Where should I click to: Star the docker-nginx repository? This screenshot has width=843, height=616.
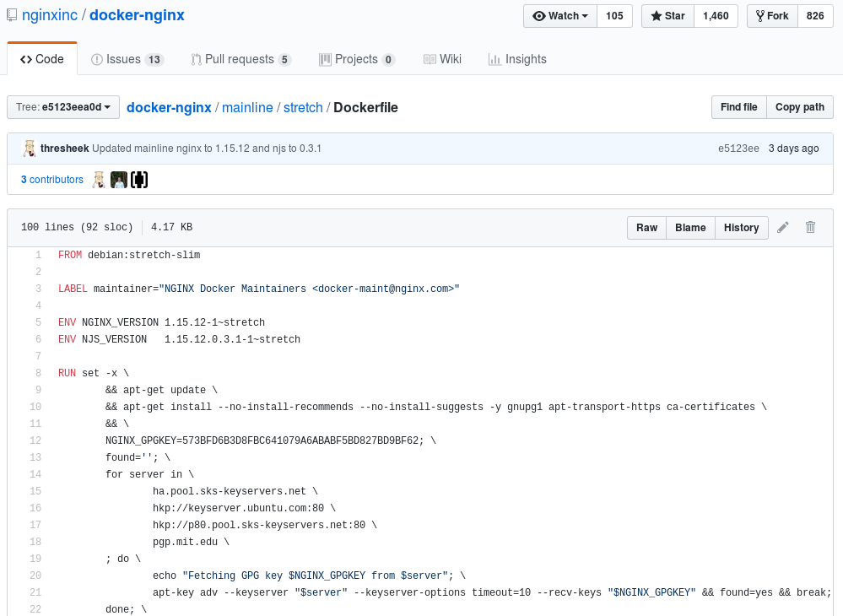tap(667, 16)
